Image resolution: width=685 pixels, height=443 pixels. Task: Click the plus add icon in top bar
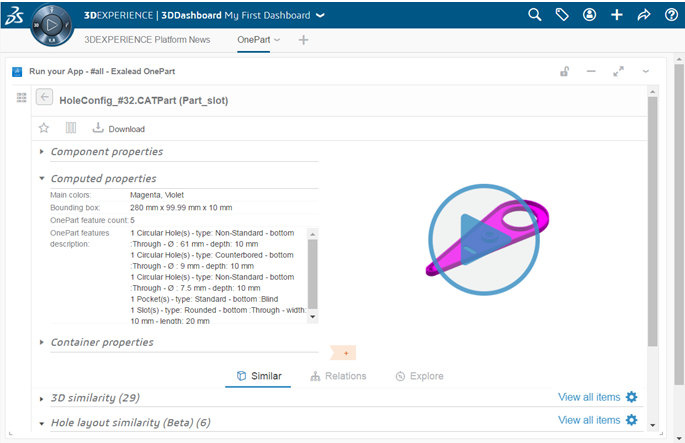[616, 15]
